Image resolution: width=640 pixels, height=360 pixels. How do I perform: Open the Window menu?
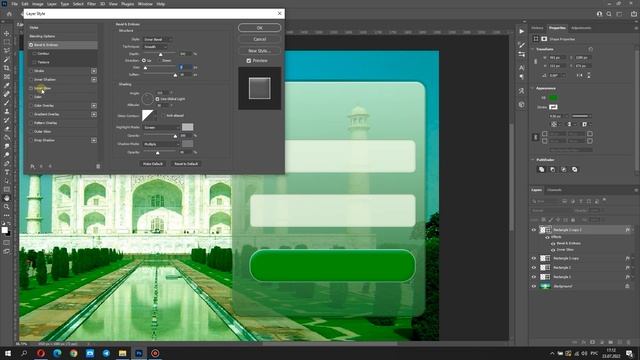(x=145, y=4)
